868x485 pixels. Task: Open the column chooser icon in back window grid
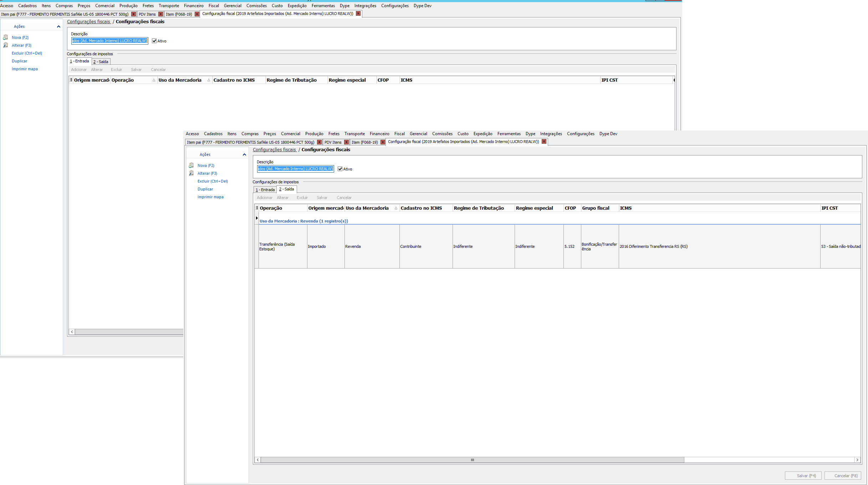(x=71, y=80)
